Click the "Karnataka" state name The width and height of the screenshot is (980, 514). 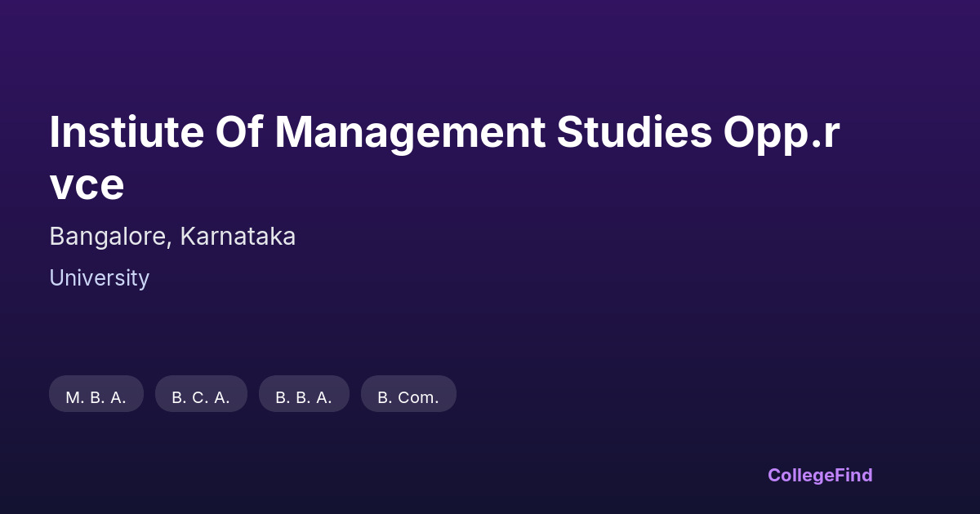pyautogui.click(x=238, y=237)
